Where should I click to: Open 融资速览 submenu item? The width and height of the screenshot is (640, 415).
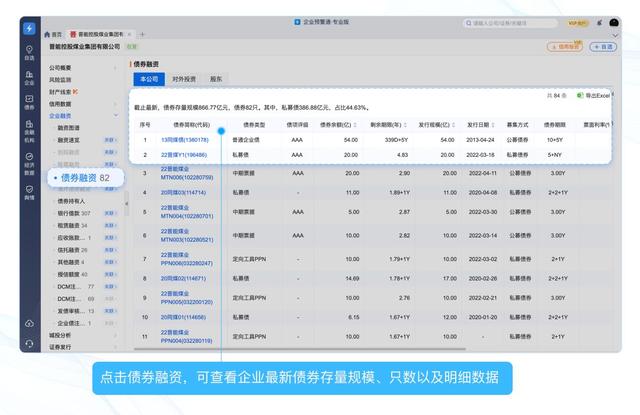pos(69,140)
